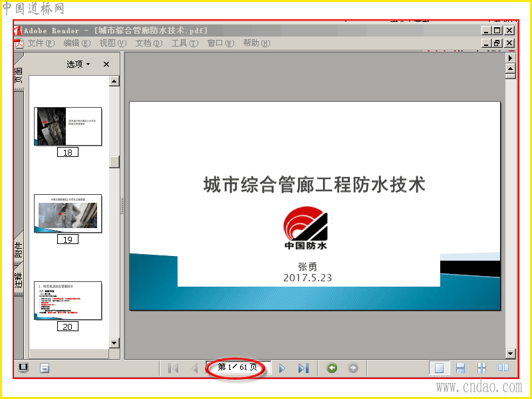The height and width of the screenshot is (399, 532).
Task: Go to previous page arrow
Action: (195, 368)
